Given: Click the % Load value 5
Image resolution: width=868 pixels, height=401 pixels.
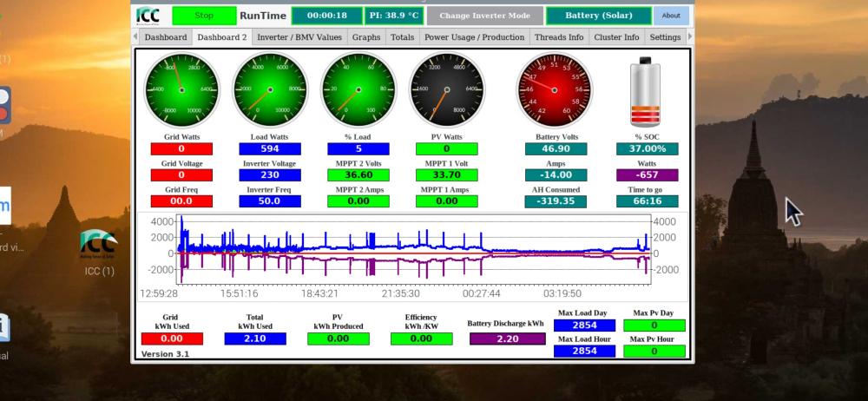Looking at the screenshot, I should [358, 149].
